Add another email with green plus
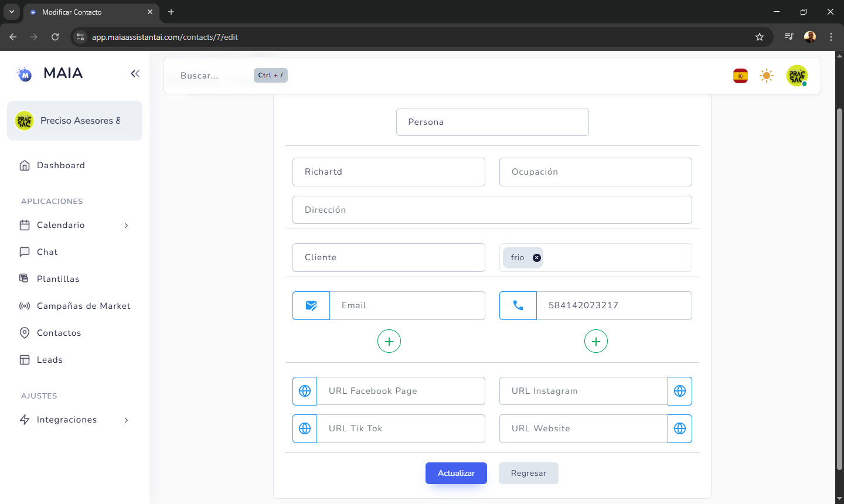This screenshot has height=504, width=844. tap(389, 341)
